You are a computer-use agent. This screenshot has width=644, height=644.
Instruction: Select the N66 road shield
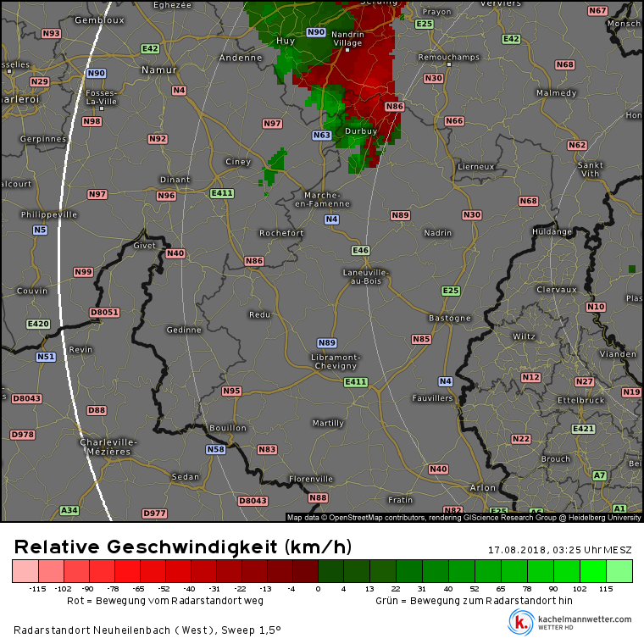(454, 121)
